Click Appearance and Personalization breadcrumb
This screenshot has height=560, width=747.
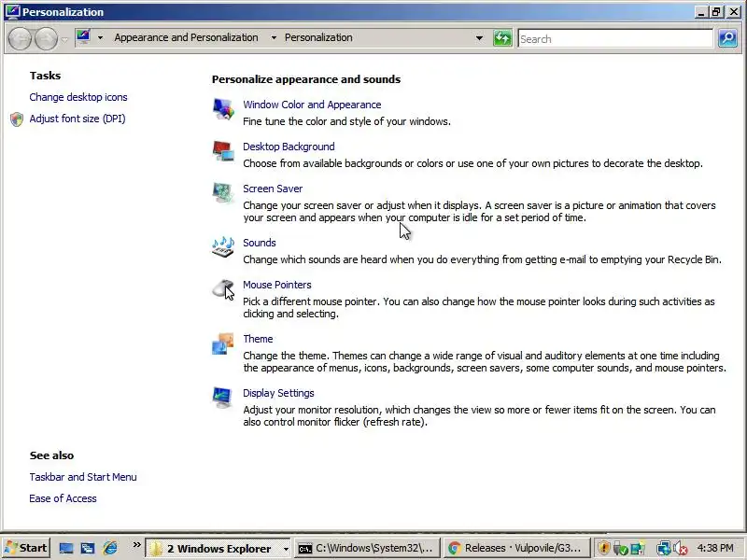(186, 37)
